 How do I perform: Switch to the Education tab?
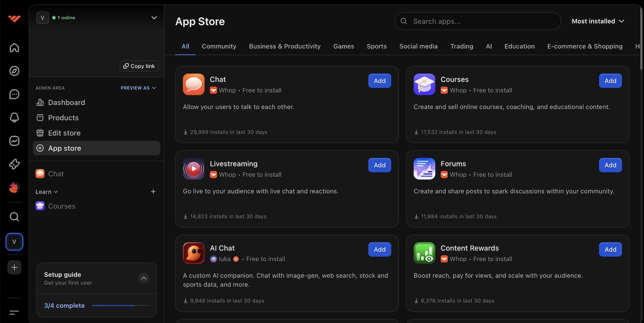519,46
